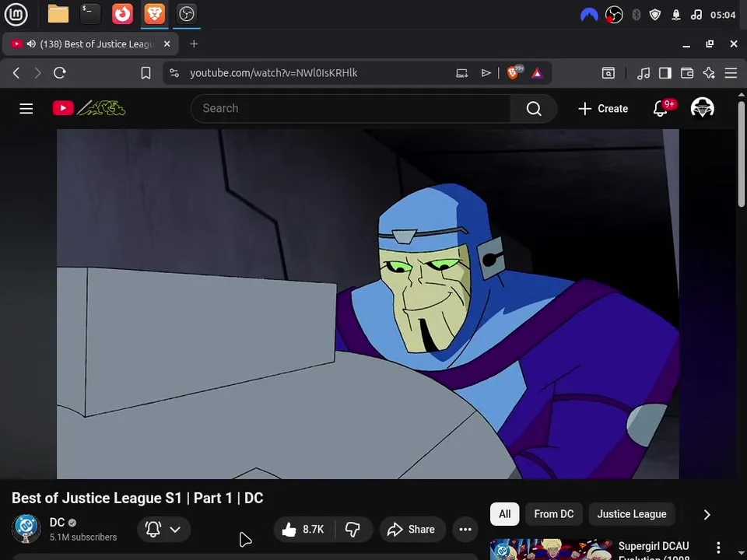Show more filter chips with the right arrow
The image size is (747, 560).
[x=707, y=515]
